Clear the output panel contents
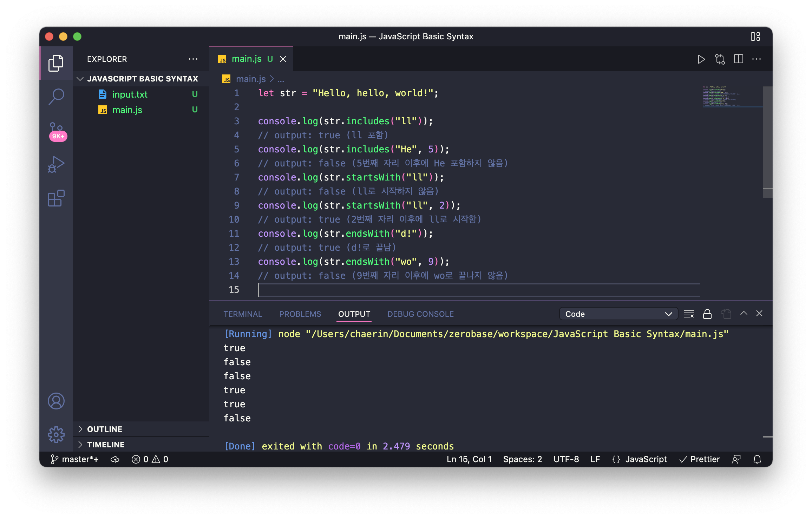Image resolution: width=812 pixels, height=519 pixels. (689, 314)
